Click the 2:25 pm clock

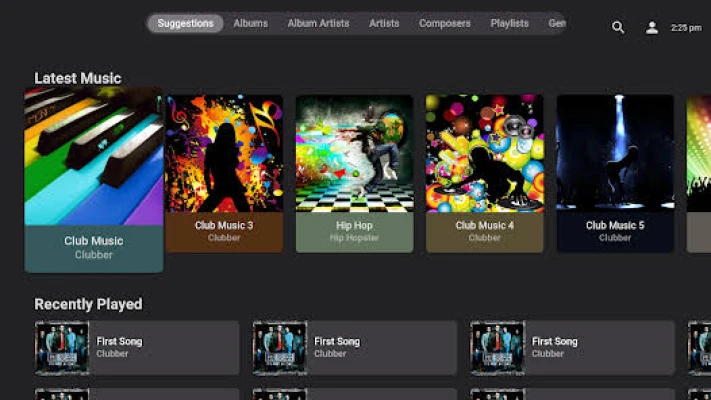(x=686, y=28)
